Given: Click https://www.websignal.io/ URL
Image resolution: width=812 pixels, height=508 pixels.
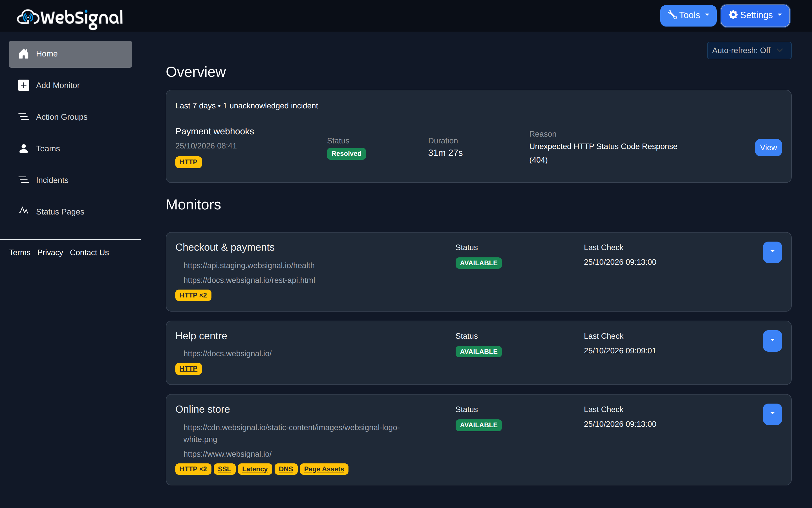Looking at the screenshot, I should coord(228,454).
